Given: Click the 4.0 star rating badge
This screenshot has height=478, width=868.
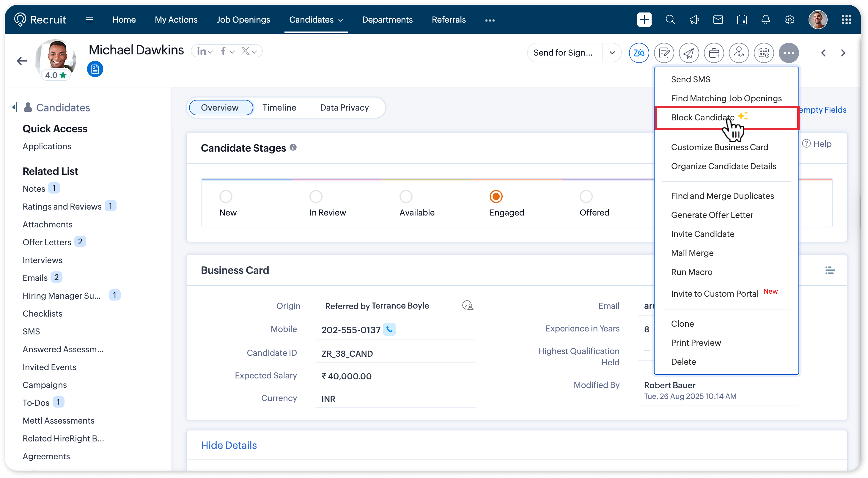Looking at the screenshot, I should (x=56, y=75).
